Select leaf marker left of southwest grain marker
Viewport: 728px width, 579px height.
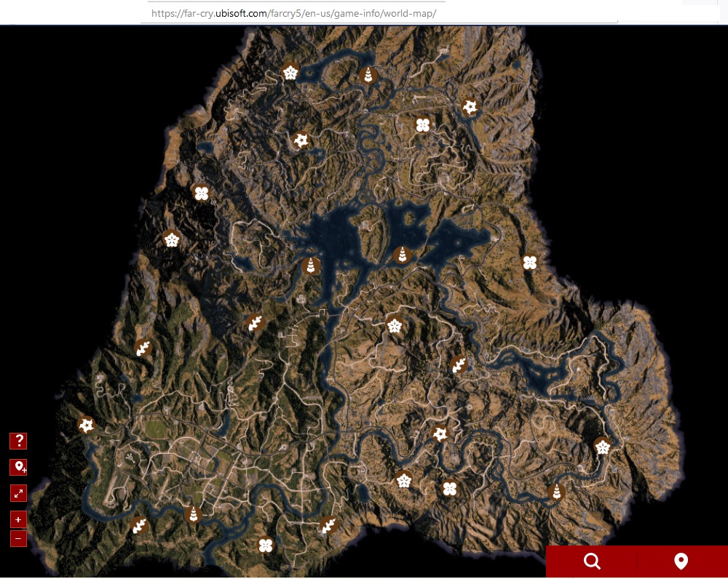click(139, 526)
